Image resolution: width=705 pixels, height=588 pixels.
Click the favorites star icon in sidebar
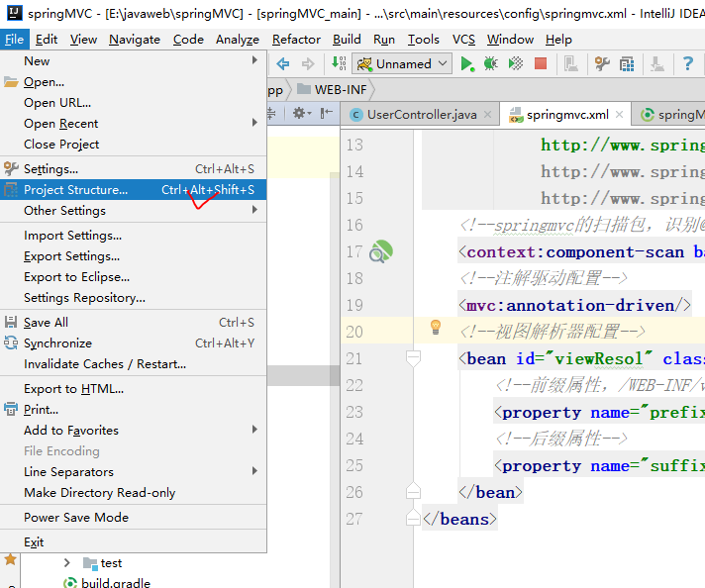10,559
